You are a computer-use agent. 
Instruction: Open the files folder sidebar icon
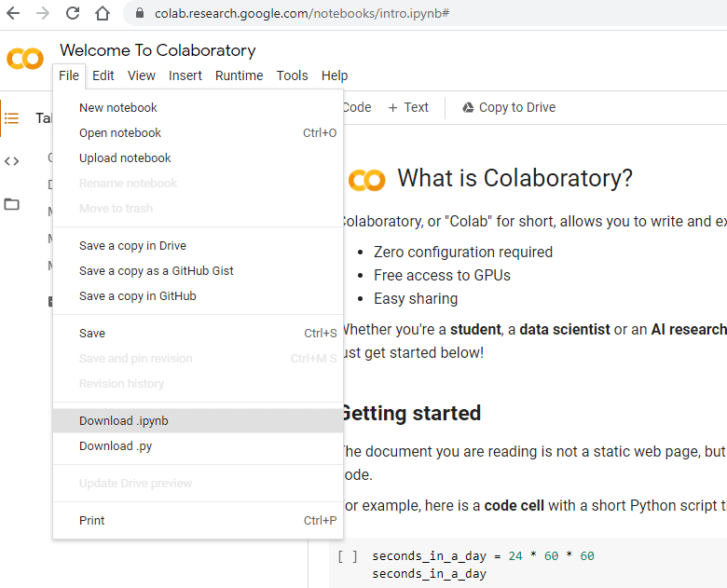tap(11, 204)
